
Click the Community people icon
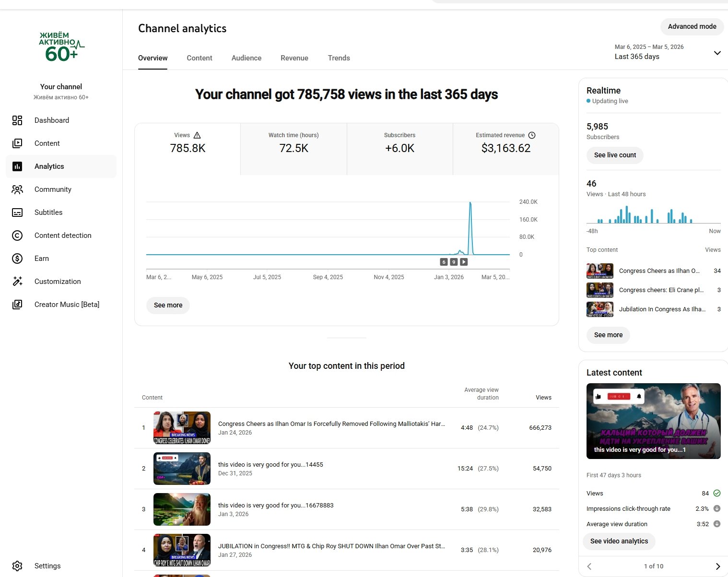[17, 189]
